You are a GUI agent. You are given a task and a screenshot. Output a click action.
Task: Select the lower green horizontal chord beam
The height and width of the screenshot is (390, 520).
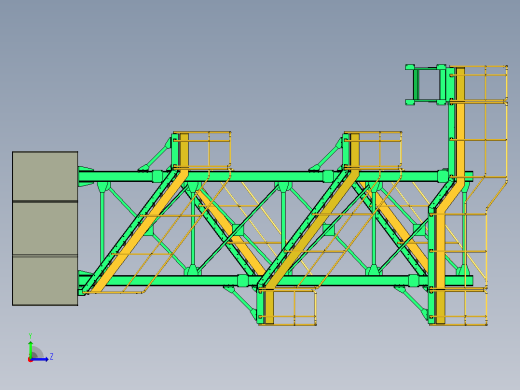[x=275, y=280]
